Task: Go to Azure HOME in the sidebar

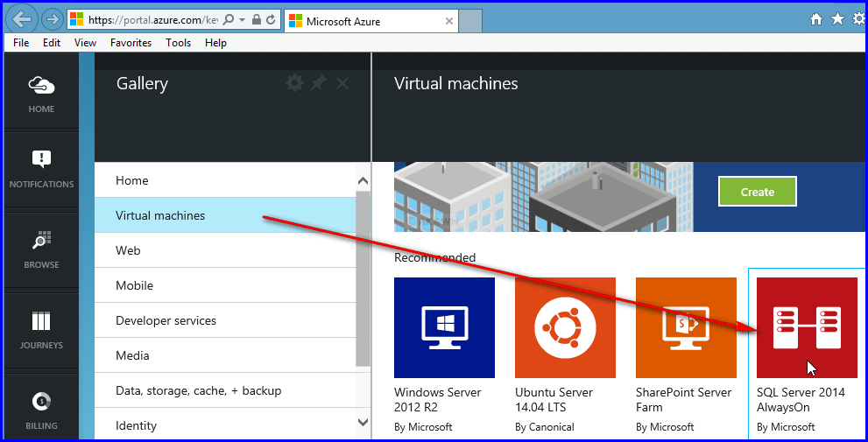Action: pyautogui.click(x=41, y=93)
